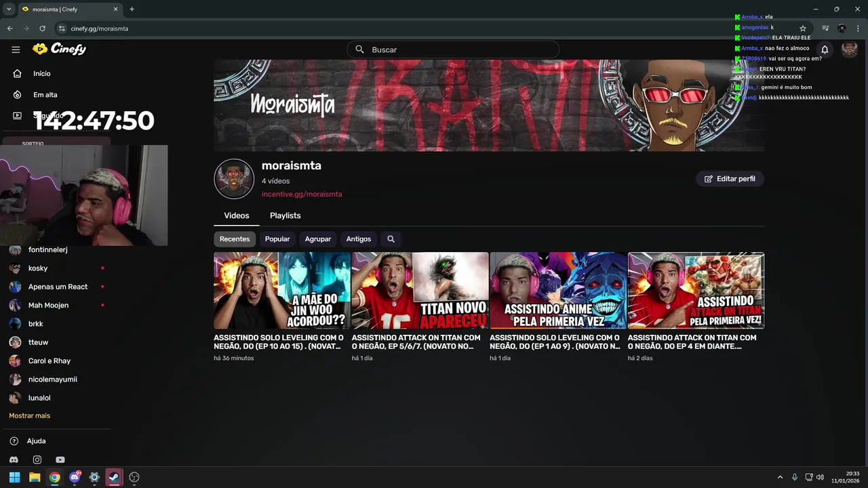Click the Editar perfil button
Viewport: 868px width, 488px height.
(x=730, y=179)
